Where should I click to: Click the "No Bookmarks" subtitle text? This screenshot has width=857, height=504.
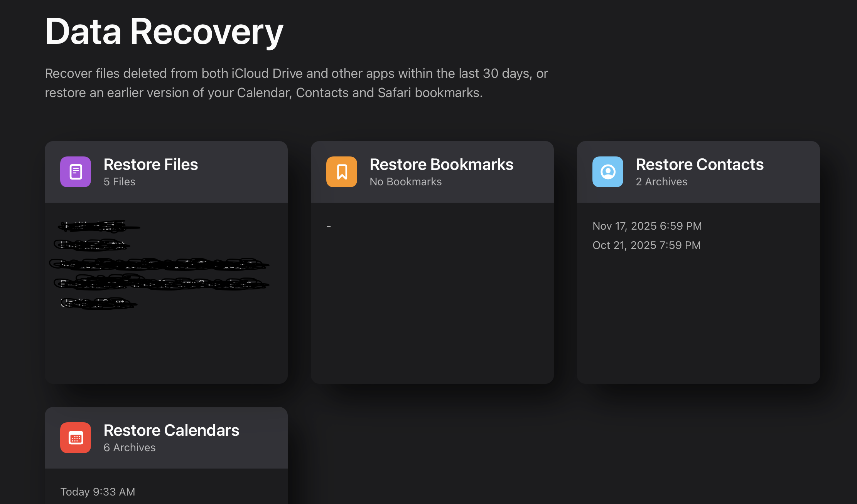tap(405, 182)
